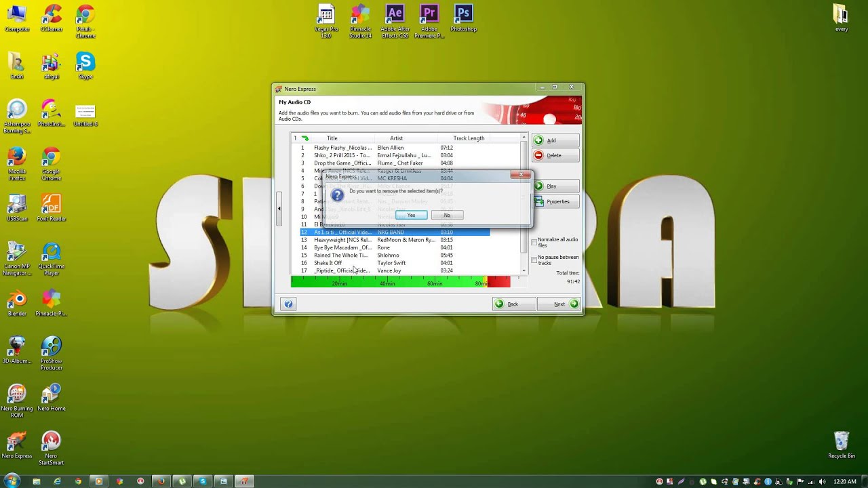Select track 15 Rained The Whole Ti...
The image size is (868, 488).
(x=395, y=255)
